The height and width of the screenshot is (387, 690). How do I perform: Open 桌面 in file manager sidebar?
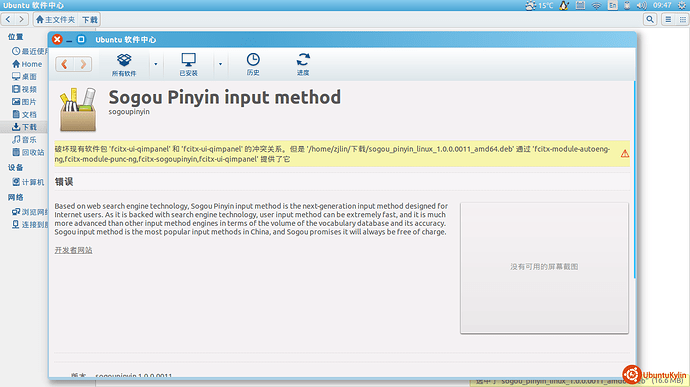click(24, 77)
